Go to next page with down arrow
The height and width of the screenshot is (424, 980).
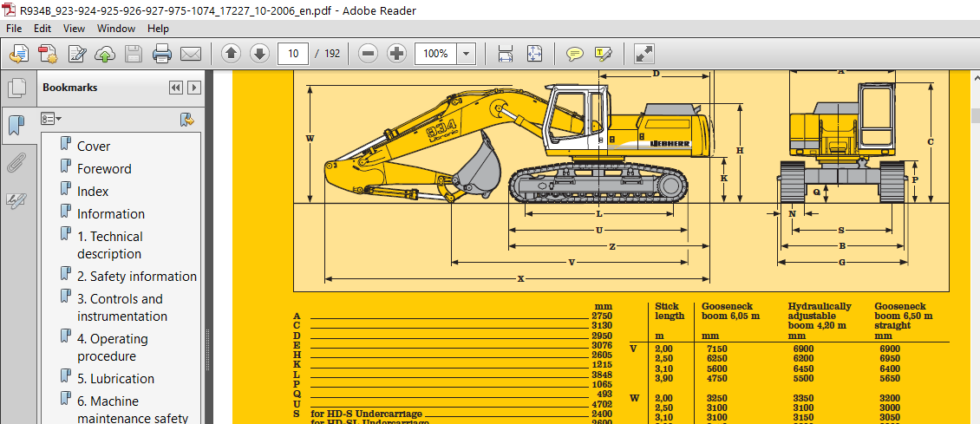pos(260,54)
